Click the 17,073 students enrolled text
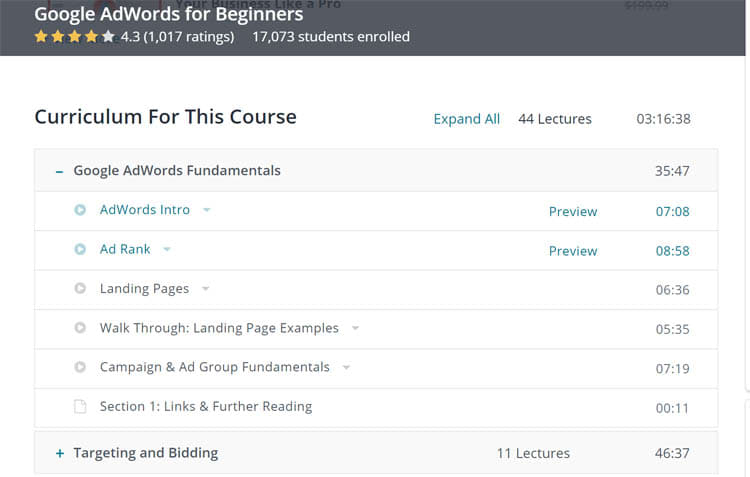The width and height of the screenshot is (750, 477). [331, 37]
